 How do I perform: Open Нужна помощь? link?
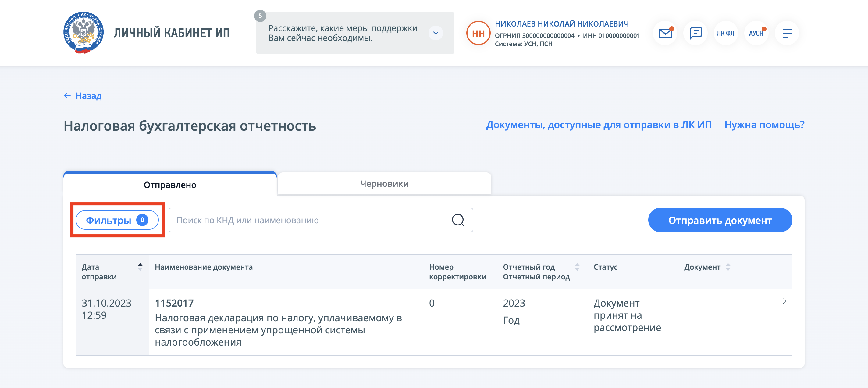pyautogui.click(x=764, y=125)
